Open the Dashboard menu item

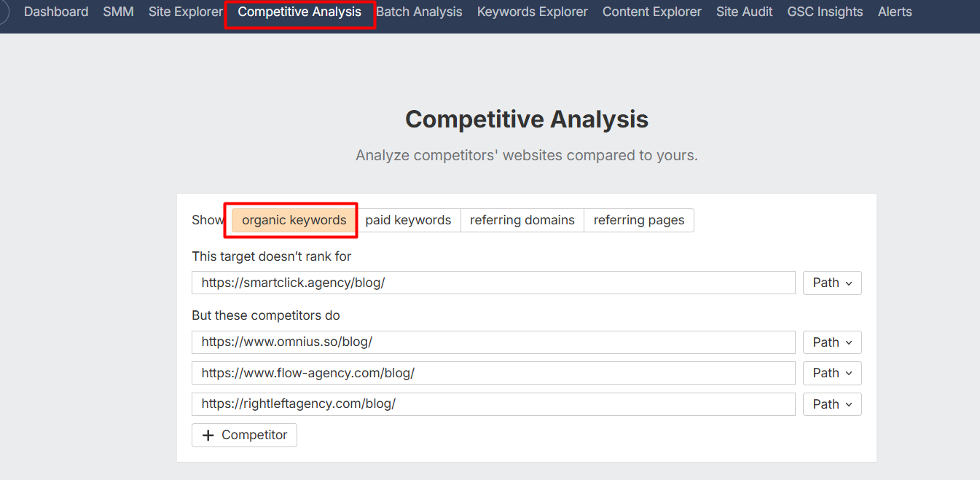coord(56,12)
